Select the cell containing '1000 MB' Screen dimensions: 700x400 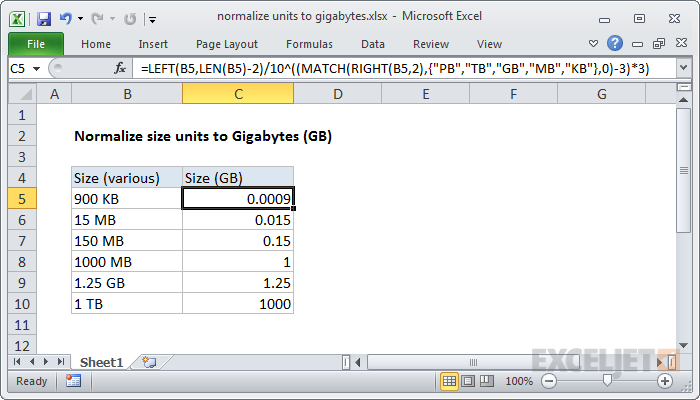(x=127, y=262)
